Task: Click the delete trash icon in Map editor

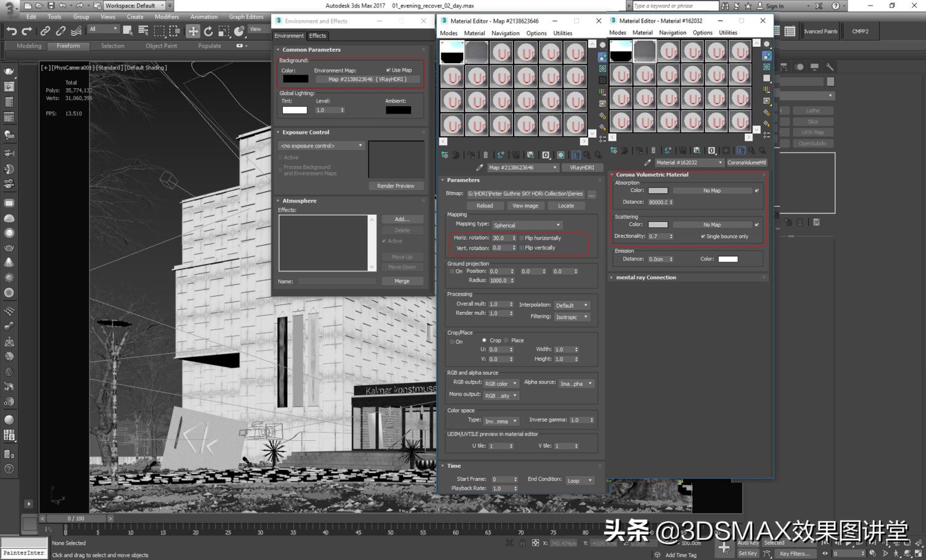Action: point(485,155)
